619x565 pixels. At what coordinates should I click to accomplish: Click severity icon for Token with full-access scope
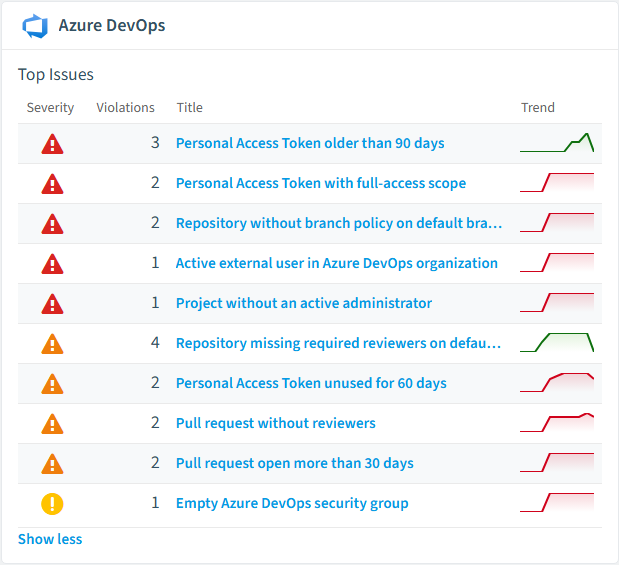click(52, 184)
